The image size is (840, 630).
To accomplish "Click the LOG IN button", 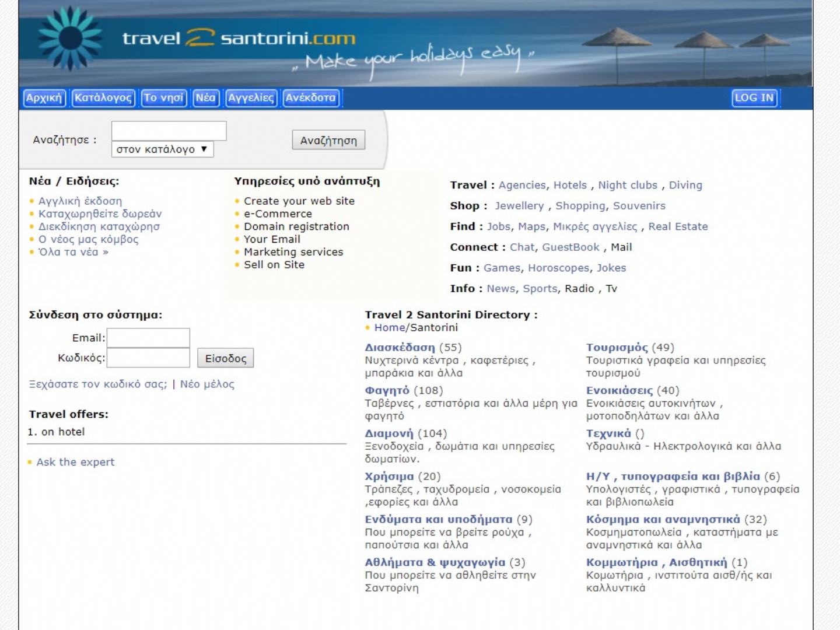I will coord(754,98).
